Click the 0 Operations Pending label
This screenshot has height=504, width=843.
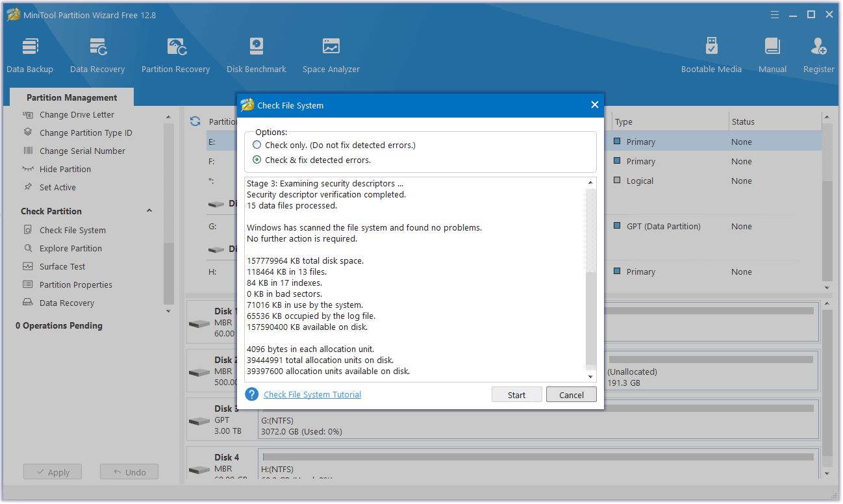(59, 326)
